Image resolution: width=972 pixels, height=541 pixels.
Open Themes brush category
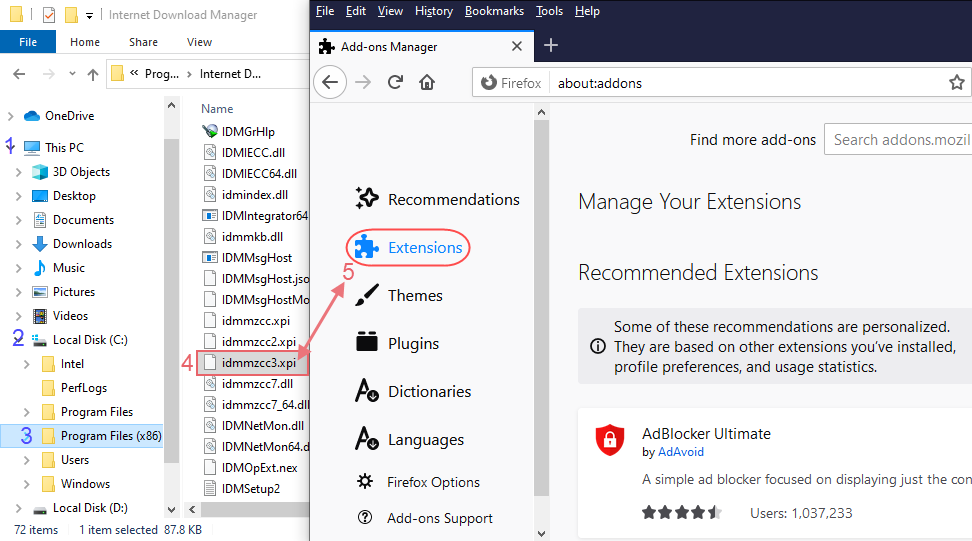click(x=399, y=296)
